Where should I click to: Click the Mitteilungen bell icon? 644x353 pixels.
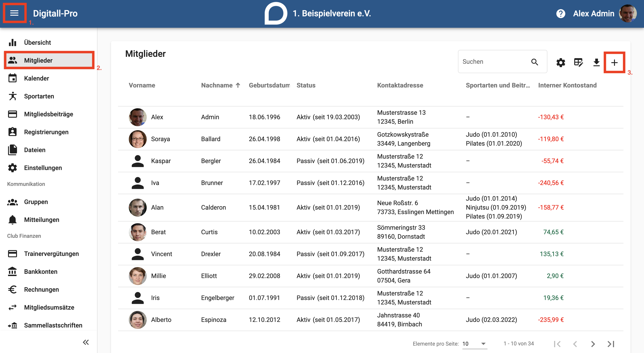pyautogui.click(x=13, y=220)
